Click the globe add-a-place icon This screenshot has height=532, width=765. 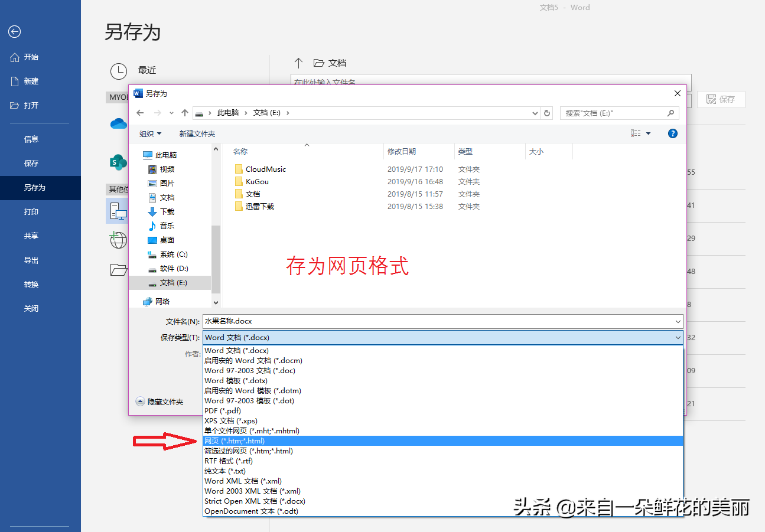(119, 240)
